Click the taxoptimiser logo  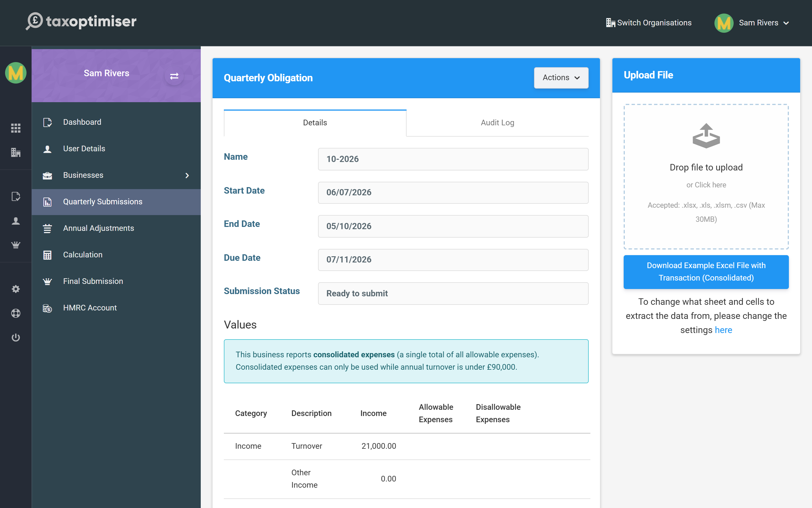[x=81, y=21]
